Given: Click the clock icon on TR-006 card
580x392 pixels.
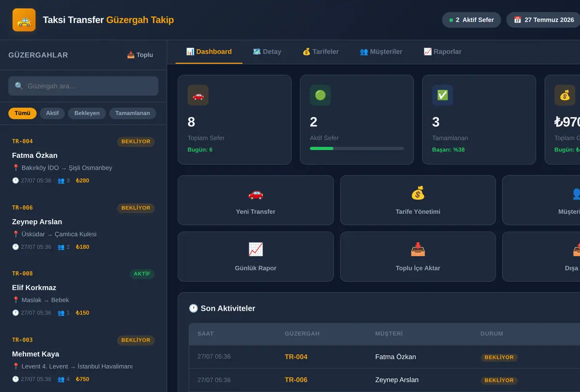Looking at the screenshot, I should click(x=15, y=247).
